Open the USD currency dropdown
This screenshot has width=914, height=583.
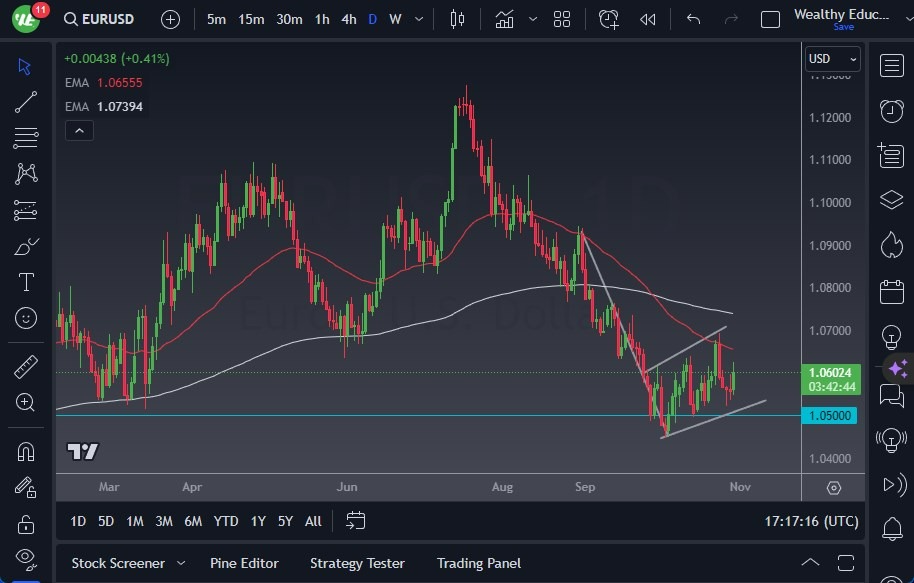pyautogui.click(x=833, y=59)
